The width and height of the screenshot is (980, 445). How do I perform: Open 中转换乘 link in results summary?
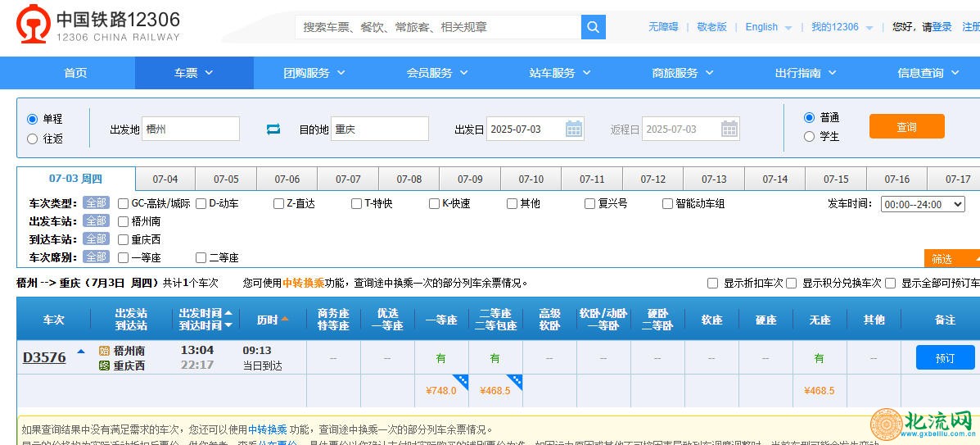[x=304, y=283]
